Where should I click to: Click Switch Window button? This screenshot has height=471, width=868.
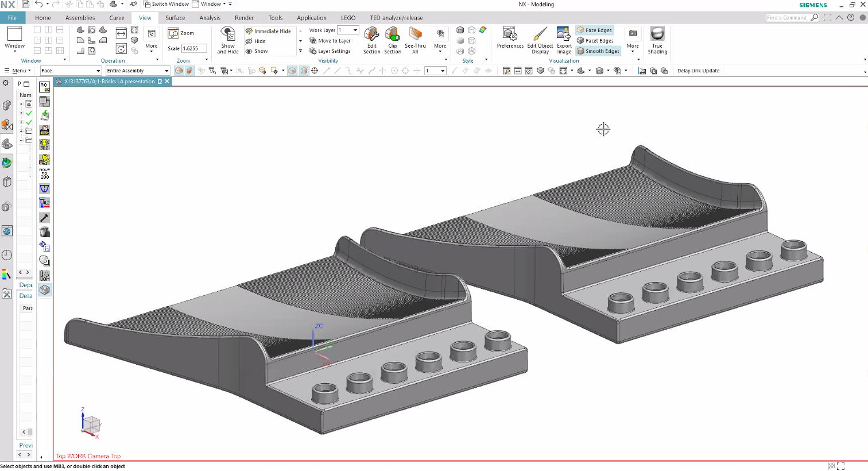click(166, 4)
